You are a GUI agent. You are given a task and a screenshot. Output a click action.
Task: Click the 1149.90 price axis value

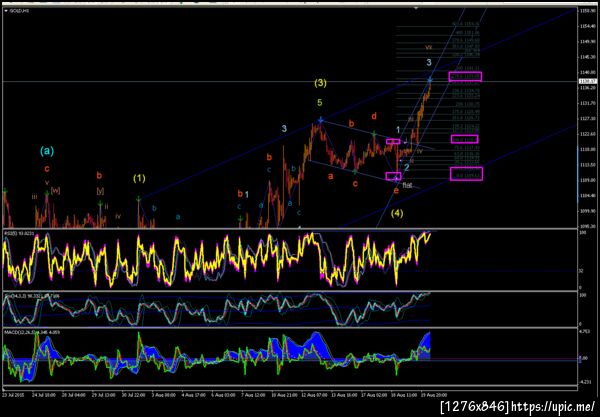[x=588, y=41]
